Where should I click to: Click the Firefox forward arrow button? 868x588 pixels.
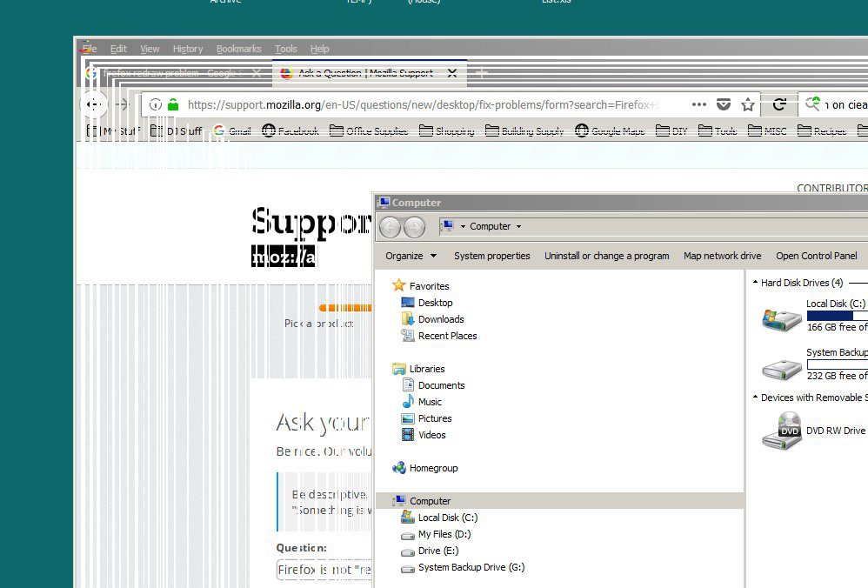[x=123, y=104]
